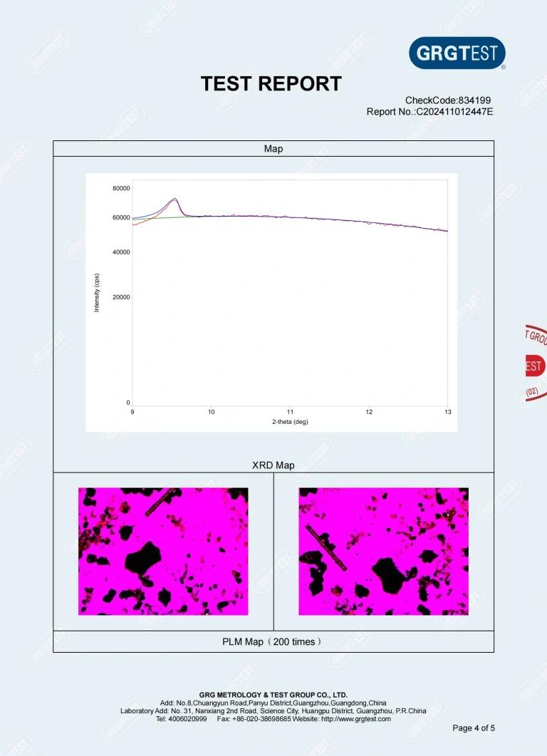
Task: Open the right PLM image
Action: coord(384,551)
